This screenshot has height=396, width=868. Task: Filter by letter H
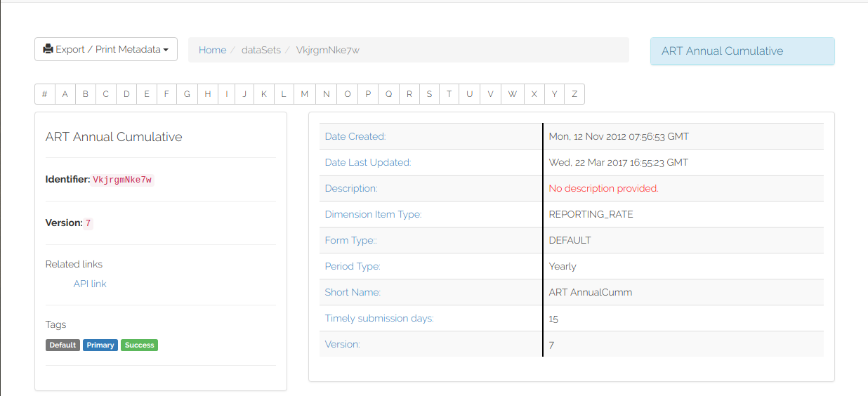(207, 94)
